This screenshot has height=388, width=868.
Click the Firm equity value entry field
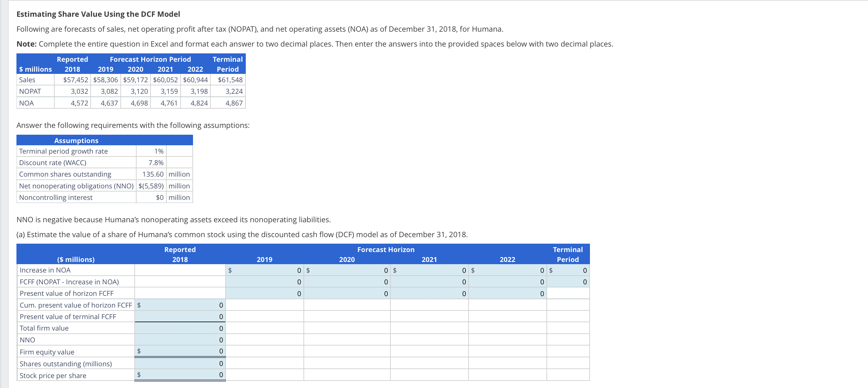[180, 351]
